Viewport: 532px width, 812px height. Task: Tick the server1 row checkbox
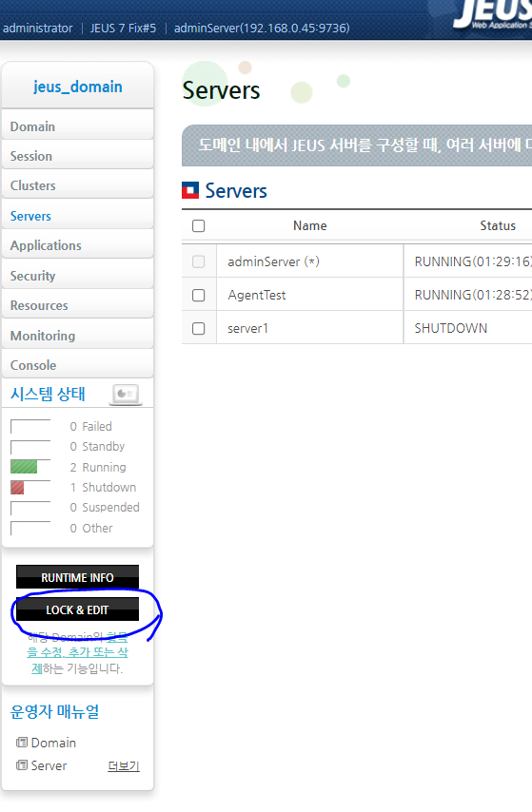pos(199,328)
